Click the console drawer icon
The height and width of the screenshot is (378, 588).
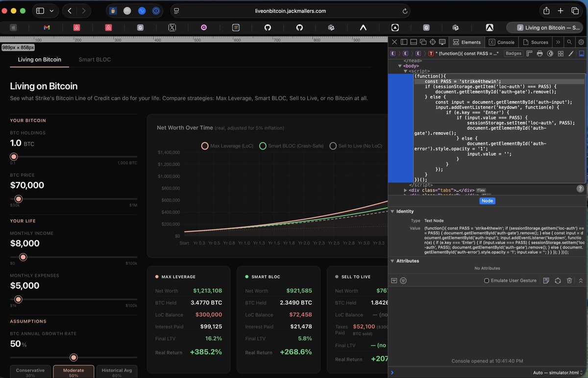point(394,280)
